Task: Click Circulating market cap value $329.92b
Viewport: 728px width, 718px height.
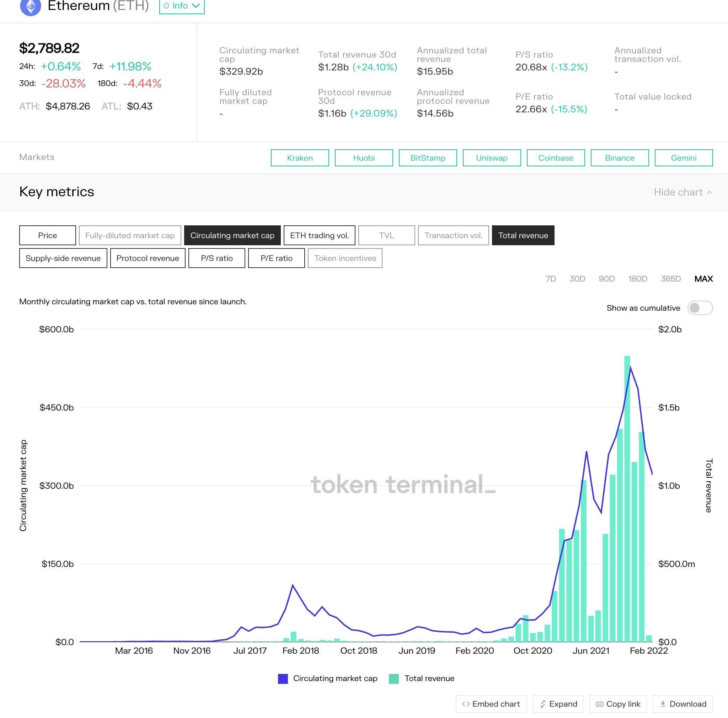Action: (x=241, y=71)
